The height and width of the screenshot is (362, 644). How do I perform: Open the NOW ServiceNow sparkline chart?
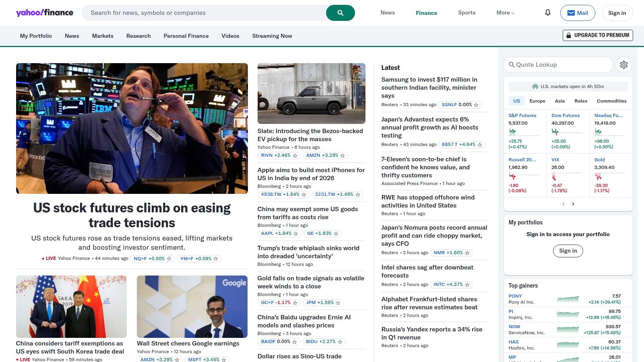[568, 329]
